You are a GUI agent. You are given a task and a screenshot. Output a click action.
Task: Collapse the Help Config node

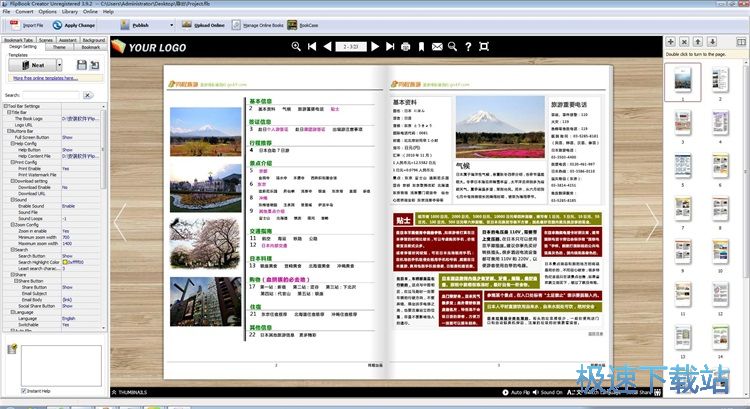click(12, 144)
